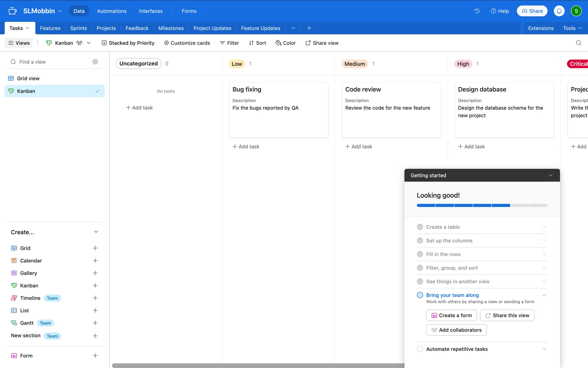The image size is (588, 368).
Task: Collapse the Create section chevron
Action: click(x=96, y=232)
